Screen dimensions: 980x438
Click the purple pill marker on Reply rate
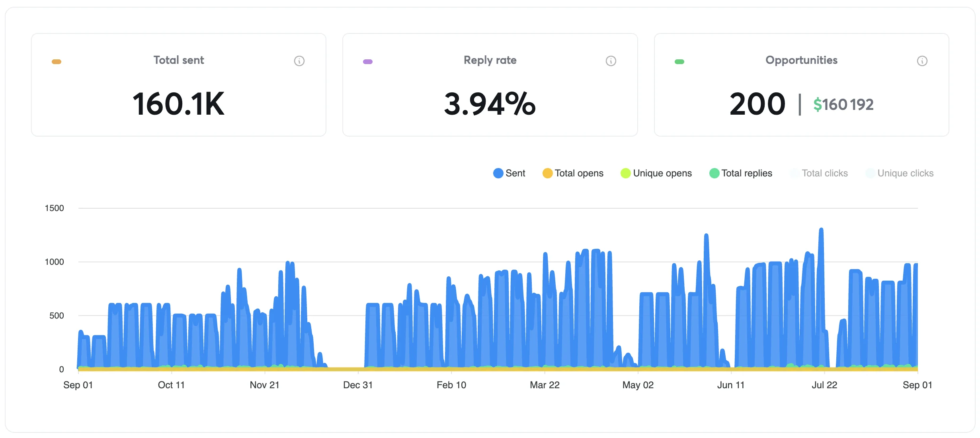click(x=368, y=62)
